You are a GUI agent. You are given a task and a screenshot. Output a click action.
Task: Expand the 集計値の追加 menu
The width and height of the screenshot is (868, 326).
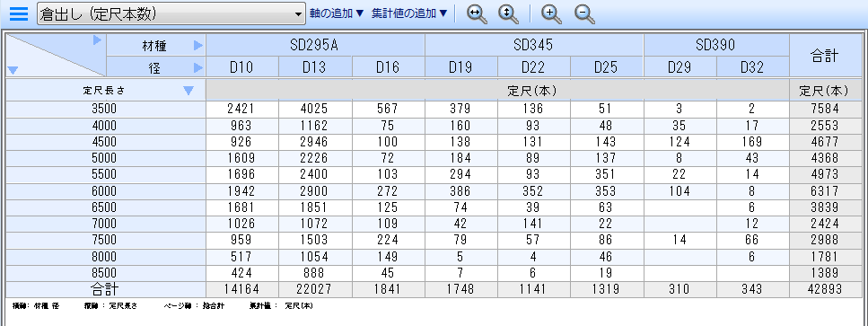point(409,13)
